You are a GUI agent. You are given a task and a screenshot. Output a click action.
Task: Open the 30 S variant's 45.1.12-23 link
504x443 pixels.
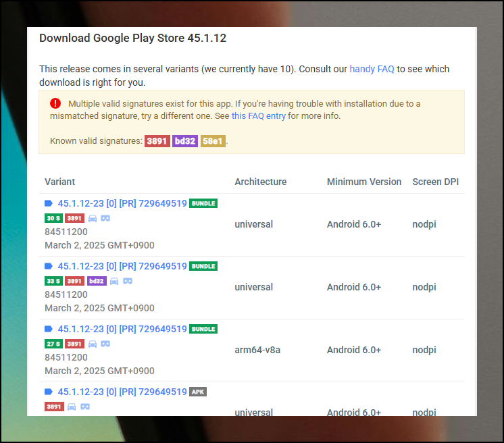[x=122, y=203]
